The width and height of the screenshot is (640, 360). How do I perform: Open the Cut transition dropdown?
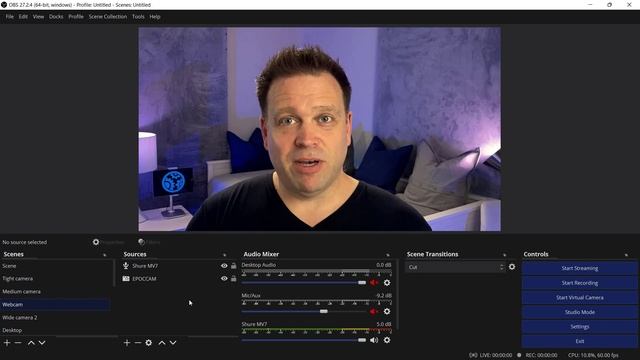click(456, 267)
